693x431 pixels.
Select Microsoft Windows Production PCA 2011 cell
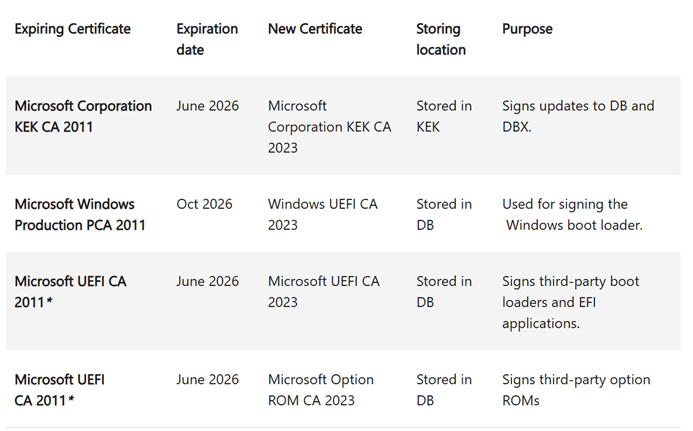pyautogui.click(x=80, y=214)
